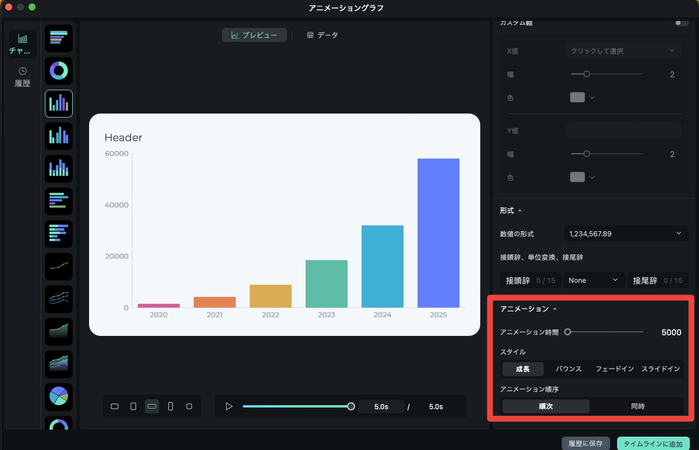Set preview to 1:1 square aspect ratio
699x450 pixels.
coord(189,406)
